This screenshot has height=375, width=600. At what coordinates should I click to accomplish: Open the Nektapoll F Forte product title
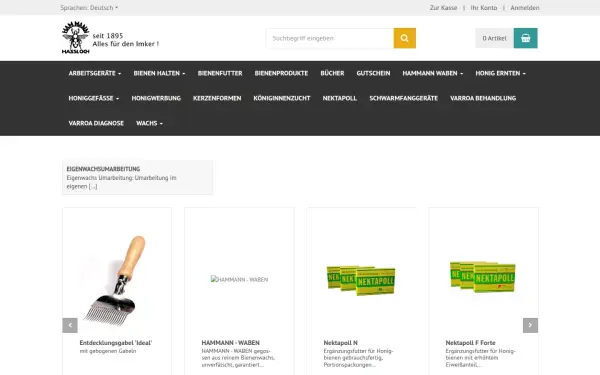[x=470, y=342]
